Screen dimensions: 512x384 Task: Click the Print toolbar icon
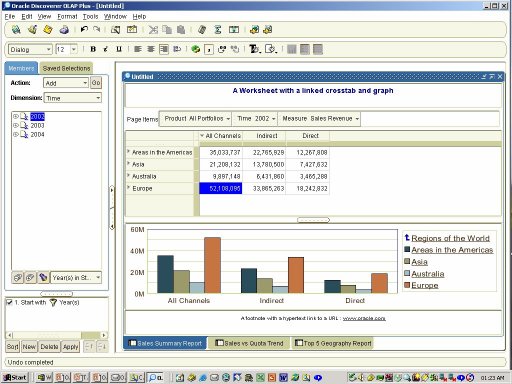tap(64, 30)
